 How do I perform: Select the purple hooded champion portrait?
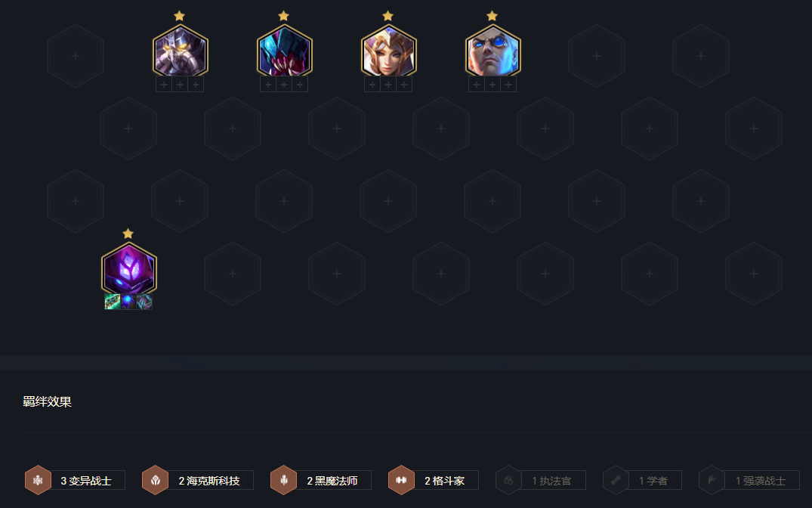[129, 270]
